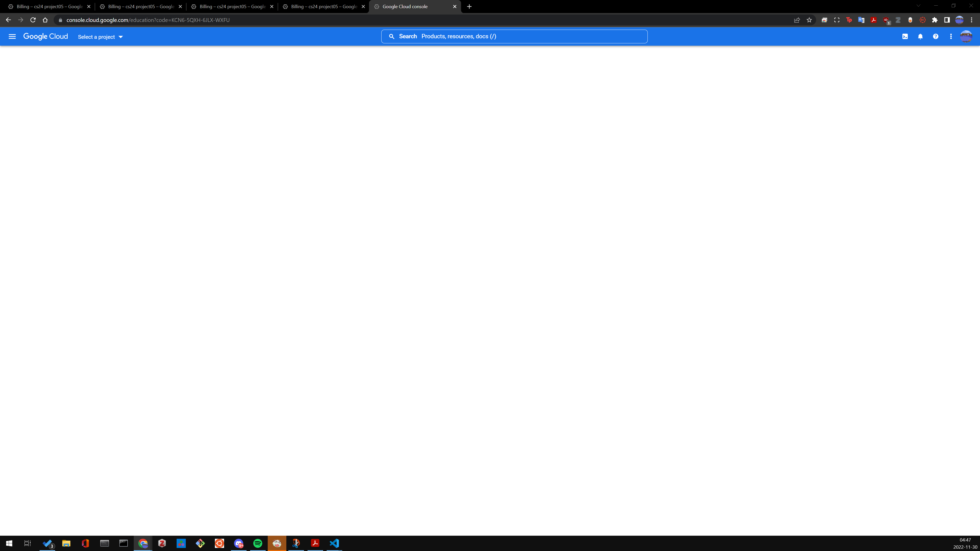Open Chrome extensions puzzle icon
This screenshot has height=551, width=980.
(935, 20)
